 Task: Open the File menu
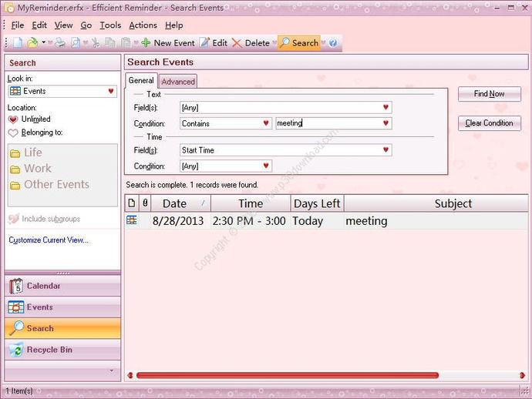click(x=17, y=25)
